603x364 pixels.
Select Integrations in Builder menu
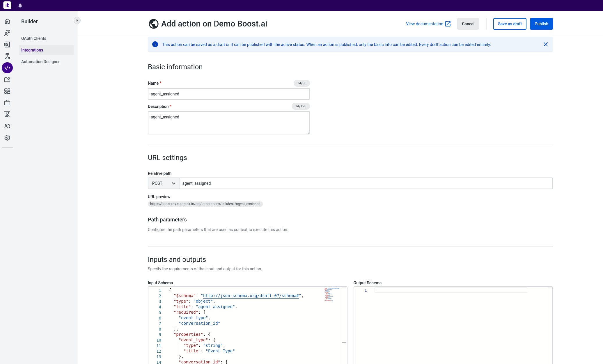(46, 50)
